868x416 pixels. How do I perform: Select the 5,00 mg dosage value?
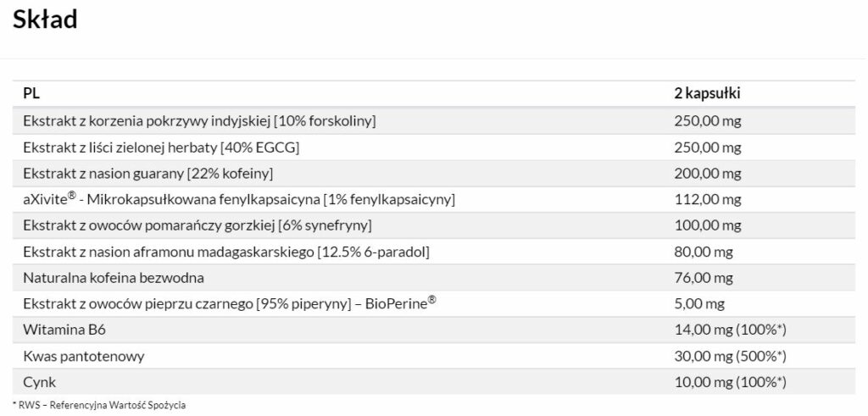699,304
